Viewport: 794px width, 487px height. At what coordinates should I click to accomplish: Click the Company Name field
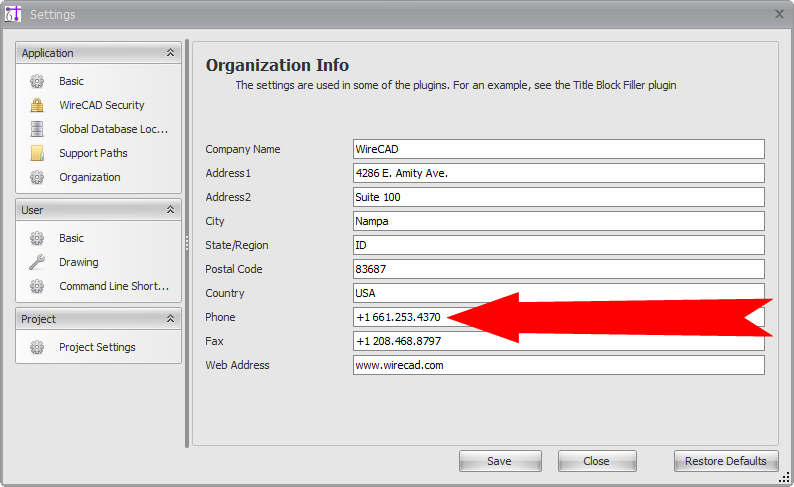[559, 149]
